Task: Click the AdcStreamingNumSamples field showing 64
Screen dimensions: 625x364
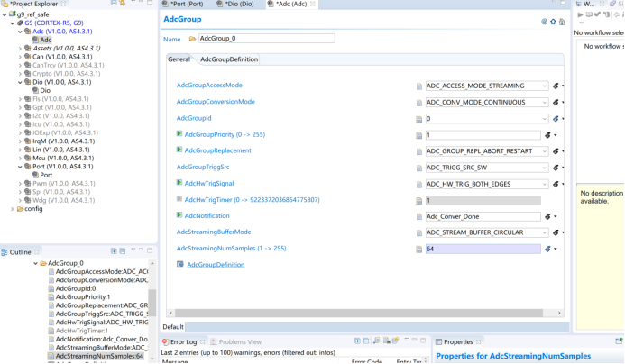Action: 483,249
